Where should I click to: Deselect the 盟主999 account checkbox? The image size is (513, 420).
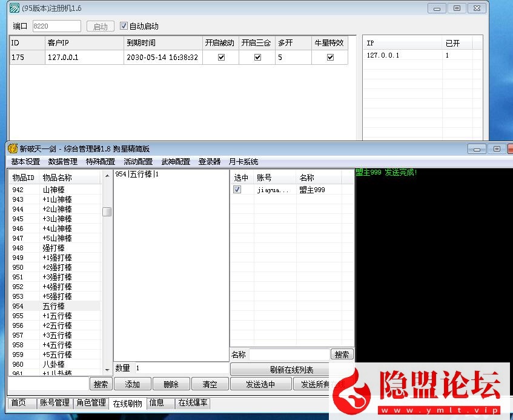(236, 190)
